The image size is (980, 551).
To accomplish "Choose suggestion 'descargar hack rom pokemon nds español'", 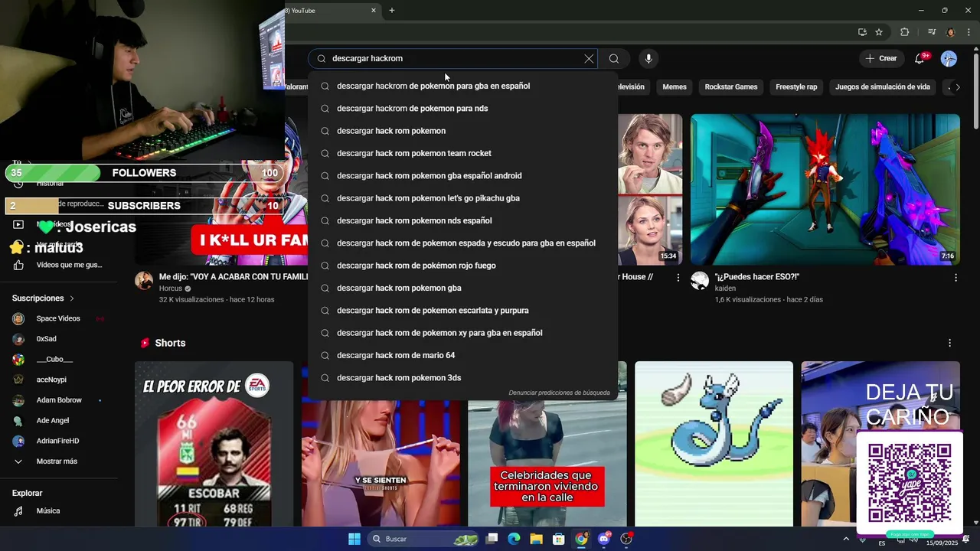I will [462, 220].
